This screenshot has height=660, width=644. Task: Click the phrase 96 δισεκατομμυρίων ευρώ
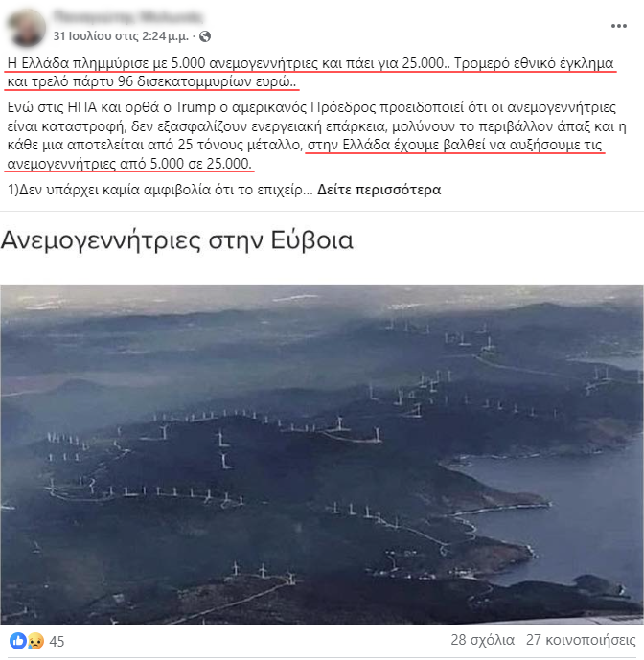204,81
